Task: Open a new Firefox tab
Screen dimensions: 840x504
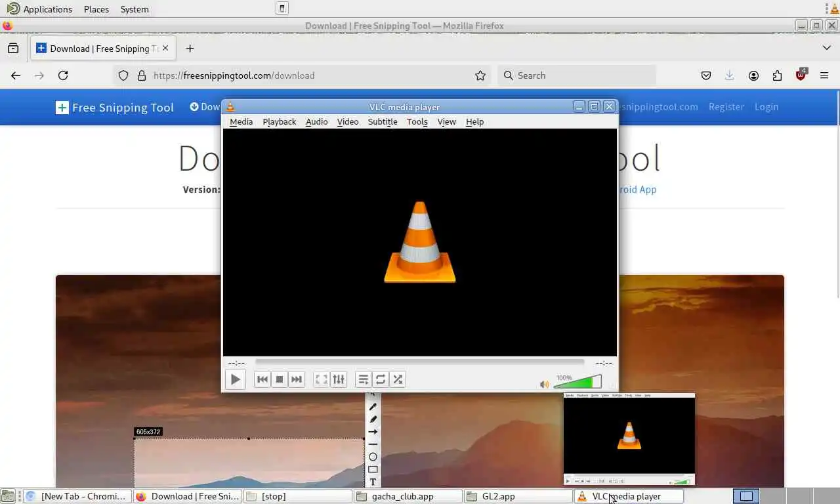Action: [190, 48]
